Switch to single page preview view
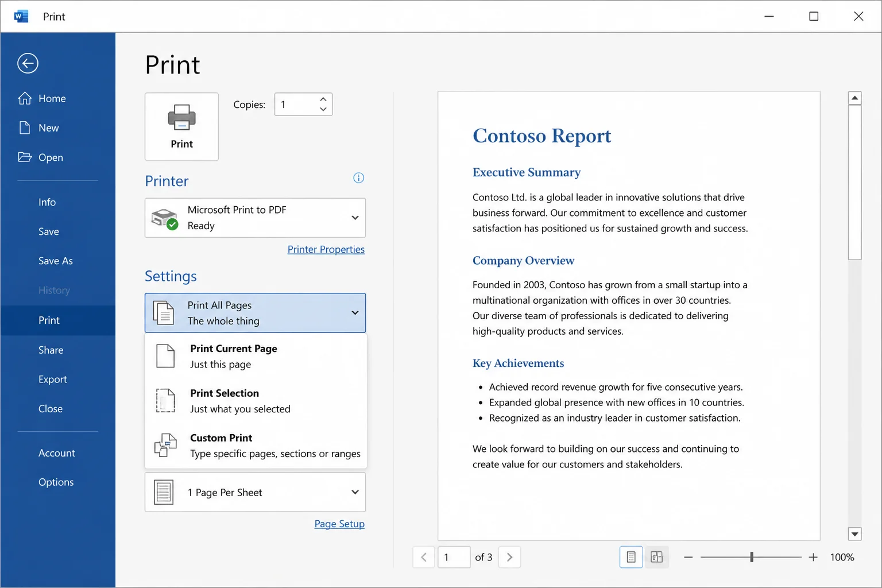 pos(631,557)
